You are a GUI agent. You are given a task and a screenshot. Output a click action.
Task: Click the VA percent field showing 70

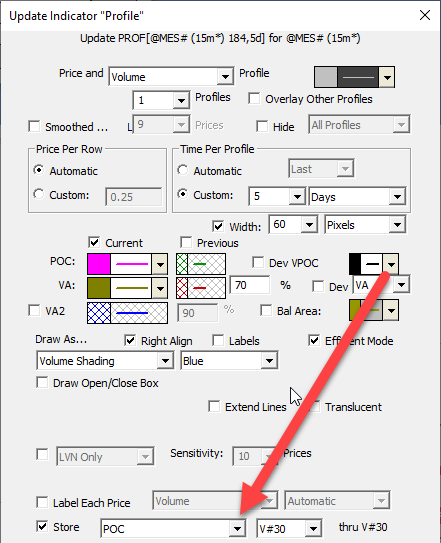pos(250,285)
